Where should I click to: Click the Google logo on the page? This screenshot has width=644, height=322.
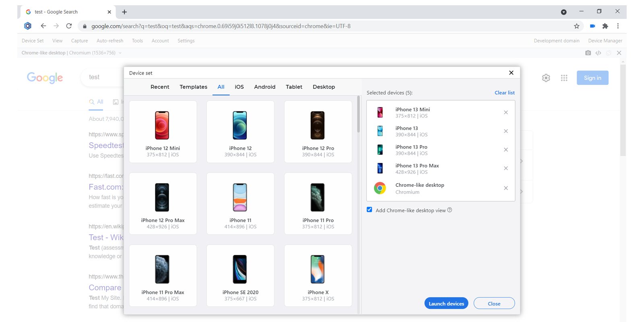45,77
